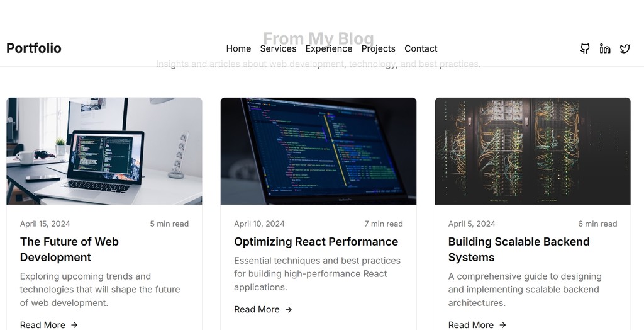This screenshot has height=330, width=644.
Task: Click '6 min read' label
Action: 597,224
